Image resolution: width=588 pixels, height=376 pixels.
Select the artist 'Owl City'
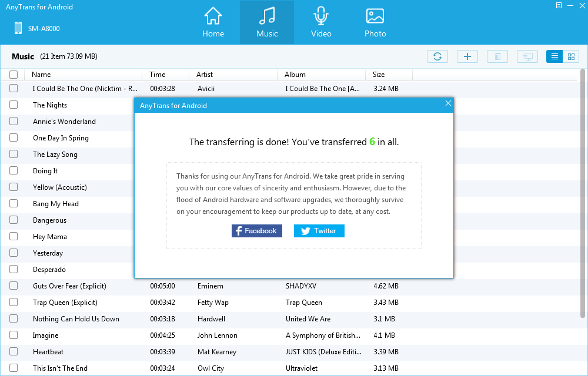pos(211,368)
